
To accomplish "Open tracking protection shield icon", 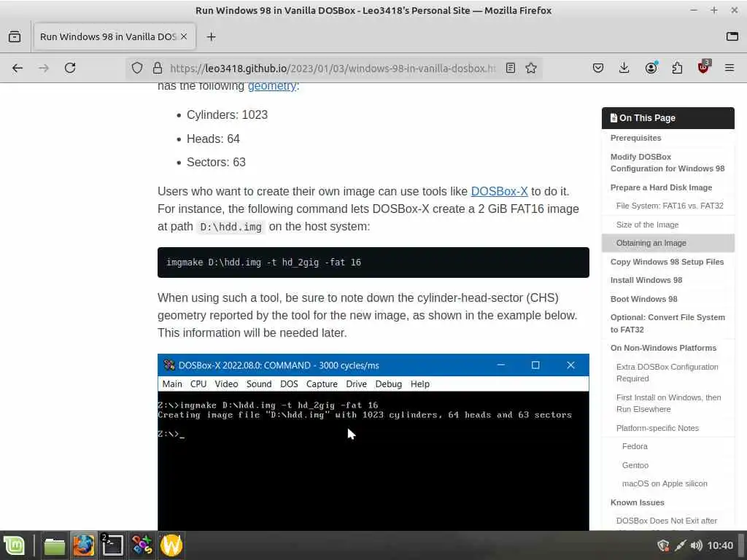I will click(x=137, y=68).
